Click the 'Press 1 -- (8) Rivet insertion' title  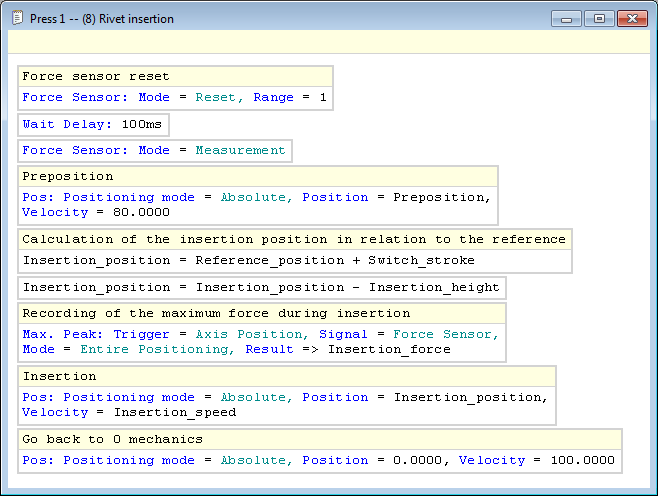coord(102,19)
